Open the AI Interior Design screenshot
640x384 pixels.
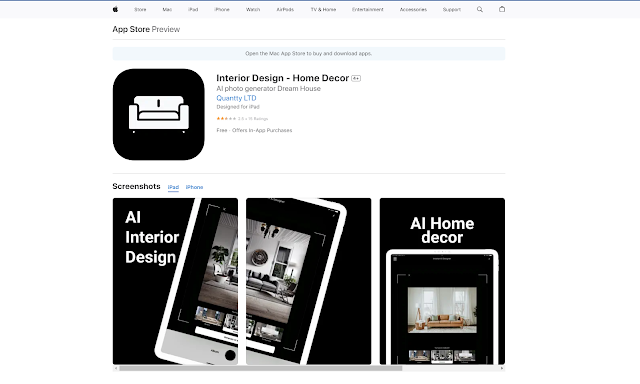pos(175,281)
